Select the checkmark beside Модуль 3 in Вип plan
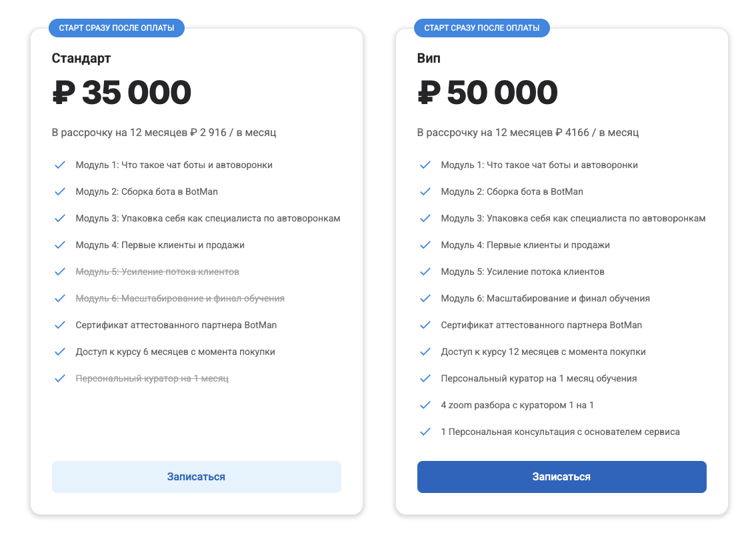756x537 pixels. point(425,217)
